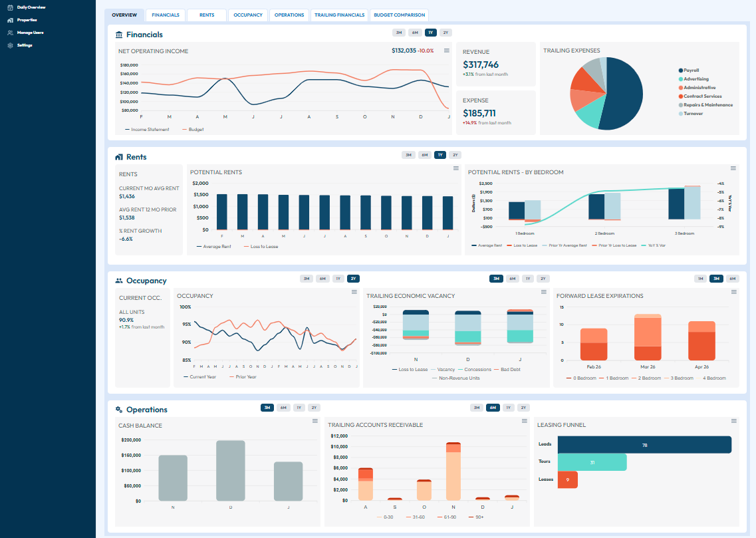This screenshot has width=756, height=538.
Task: Click the $185,711 expense value
Action: point(479,113)
